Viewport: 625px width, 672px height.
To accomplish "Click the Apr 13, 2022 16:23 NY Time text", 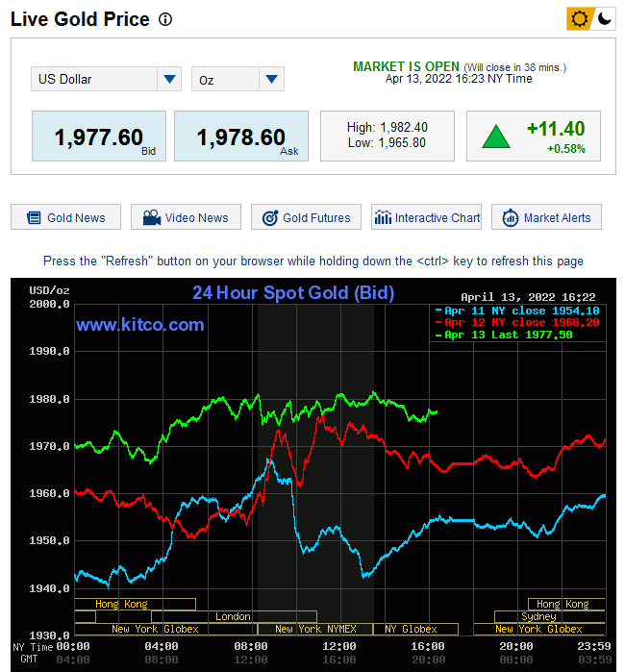I will [459, 79].
